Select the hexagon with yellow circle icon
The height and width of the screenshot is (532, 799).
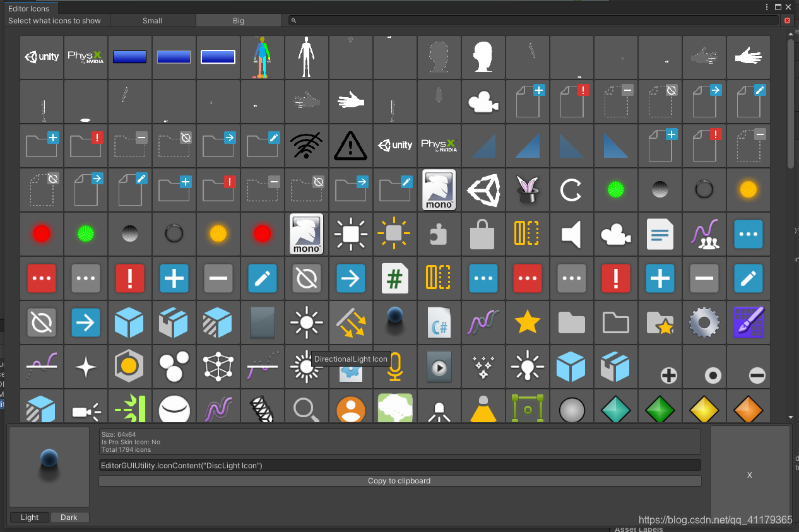coord(129,367)
